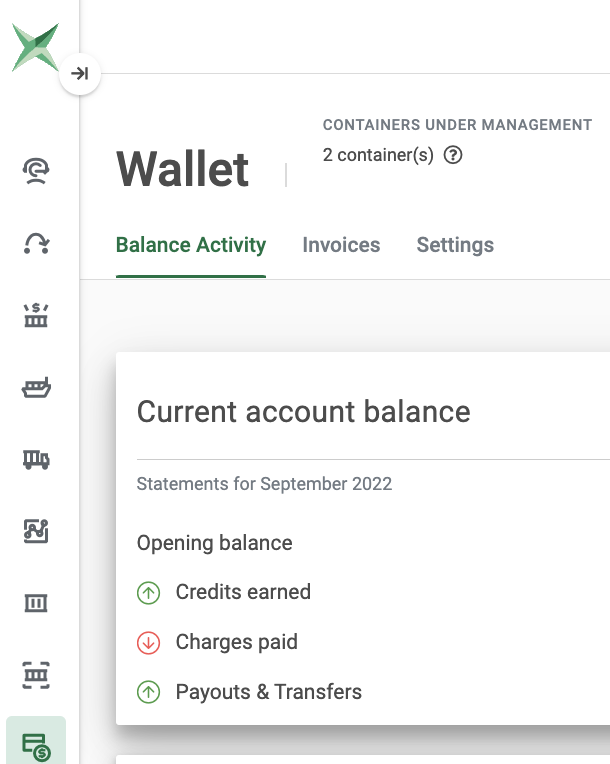Click the Credits earned green arrow icon
This screenshot has width=610, height=764.
[149, 593]
